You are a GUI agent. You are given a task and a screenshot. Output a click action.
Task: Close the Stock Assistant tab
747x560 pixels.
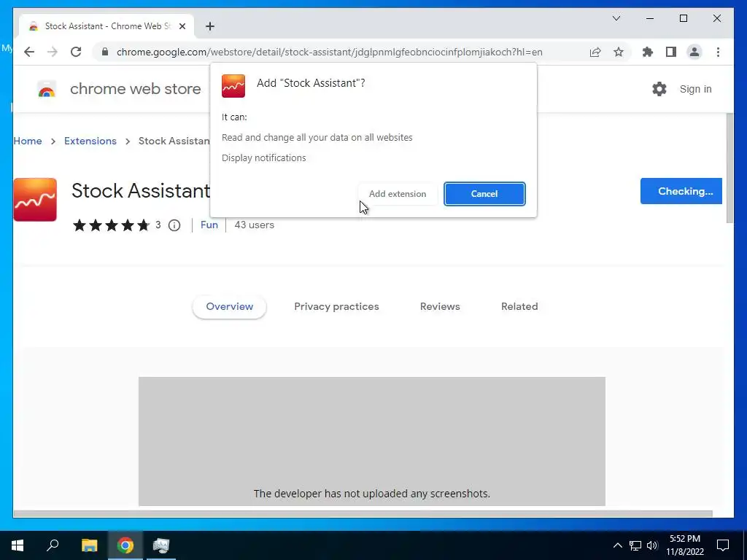(x=182, y=26)
